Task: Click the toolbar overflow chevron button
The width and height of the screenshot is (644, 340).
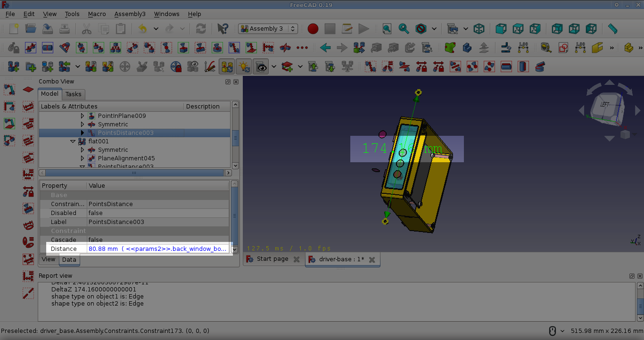Action: 612,48
